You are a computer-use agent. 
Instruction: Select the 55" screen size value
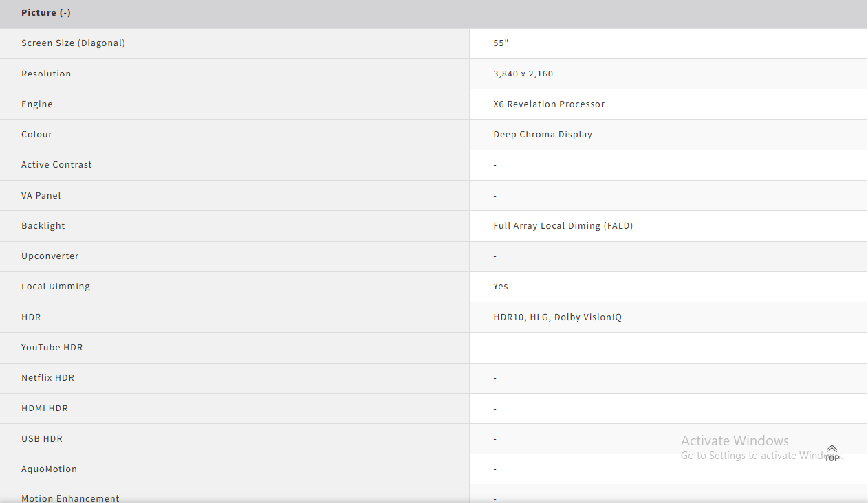501,43
